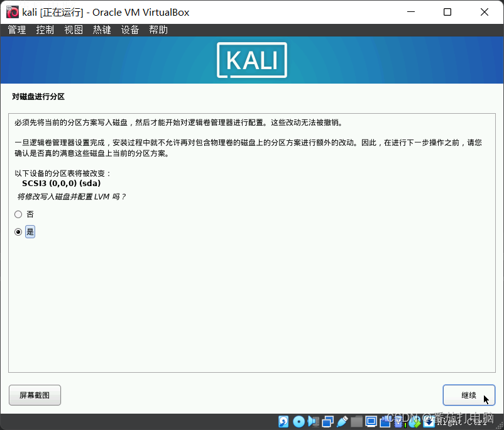
Task: Click the mouse integration status icon
Action: 415,422
